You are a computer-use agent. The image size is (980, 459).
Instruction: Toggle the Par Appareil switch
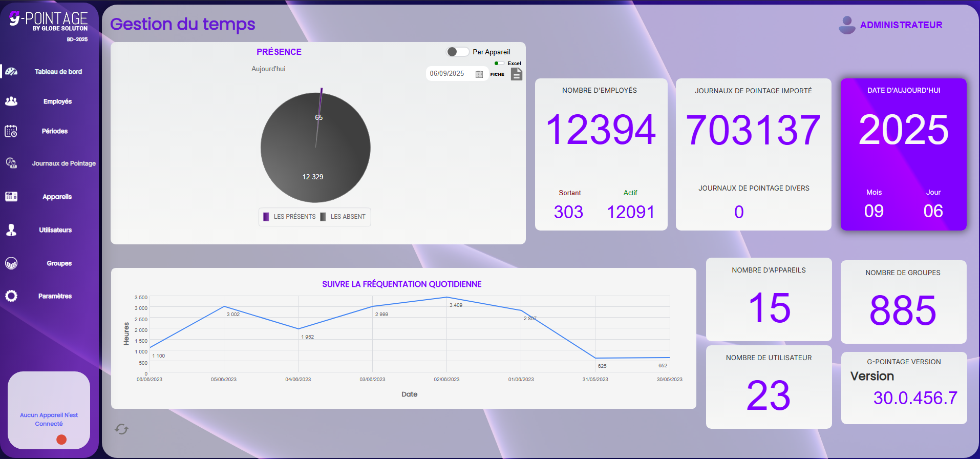point(457,52)
